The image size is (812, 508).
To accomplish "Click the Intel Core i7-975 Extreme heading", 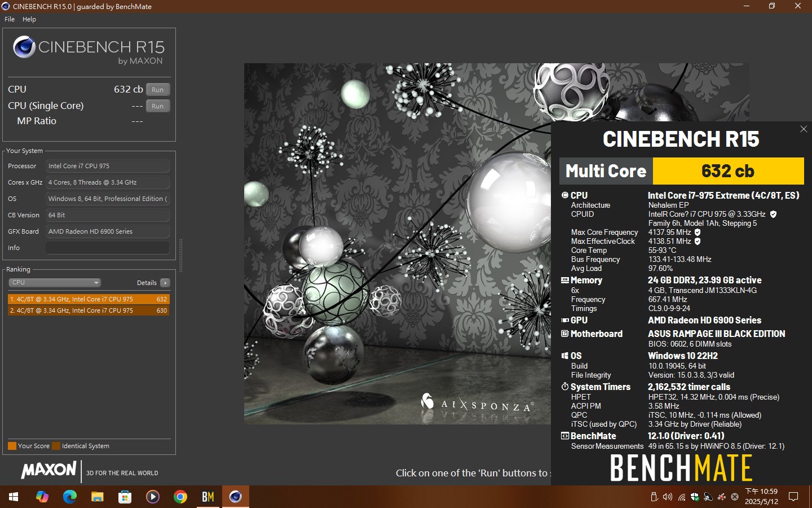I will click(x=723, y=195).
